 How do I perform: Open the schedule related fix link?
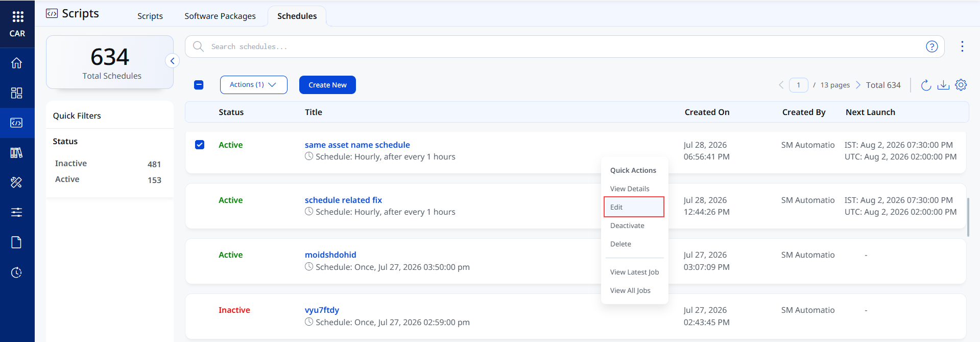(x=343, y=200)
